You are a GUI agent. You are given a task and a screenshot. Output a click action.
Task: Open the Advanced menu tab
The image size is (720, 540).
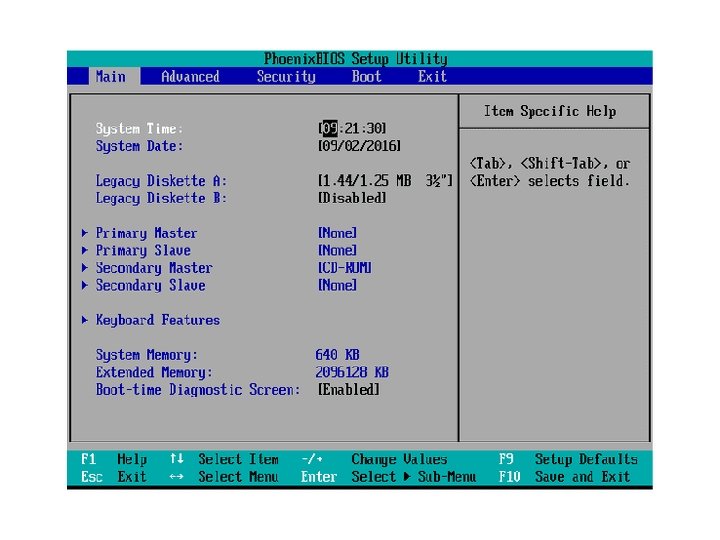(x=191, y=76)
